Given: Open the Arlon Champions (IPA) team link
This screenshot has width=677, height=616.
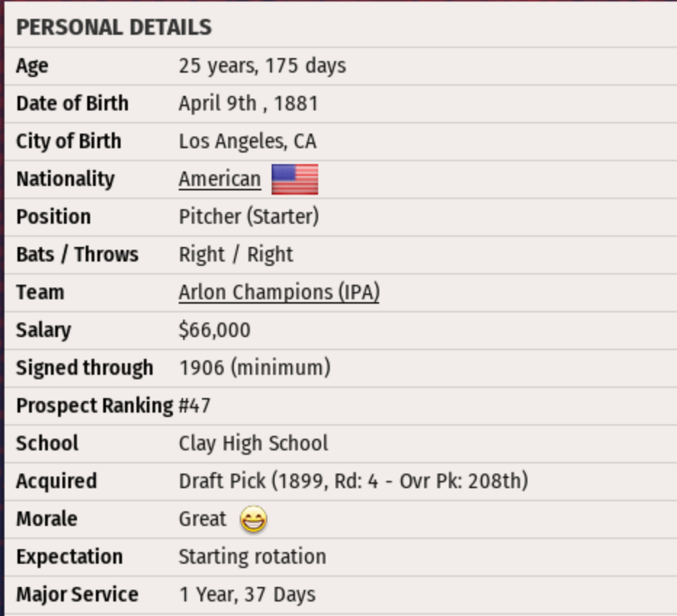Looking at the screenshot, I should point(279,292).
